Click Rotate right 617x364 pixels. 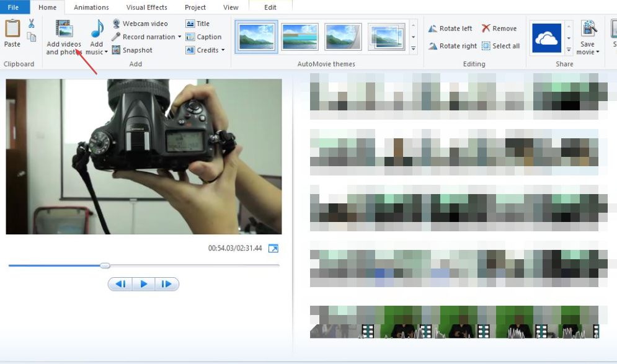click(x=452, y=45)
